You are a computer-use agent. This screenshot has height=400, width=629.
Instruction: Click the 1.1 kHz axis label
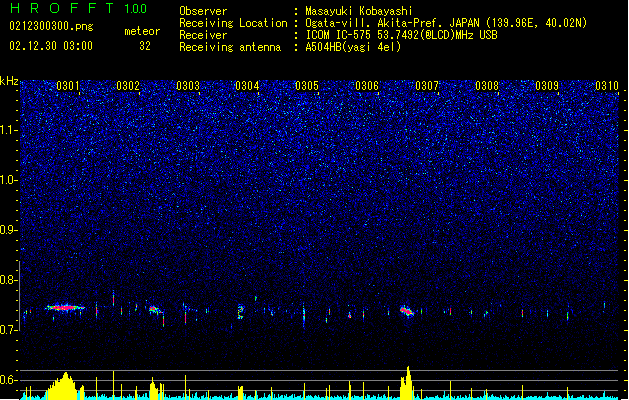tap(9, 130)
